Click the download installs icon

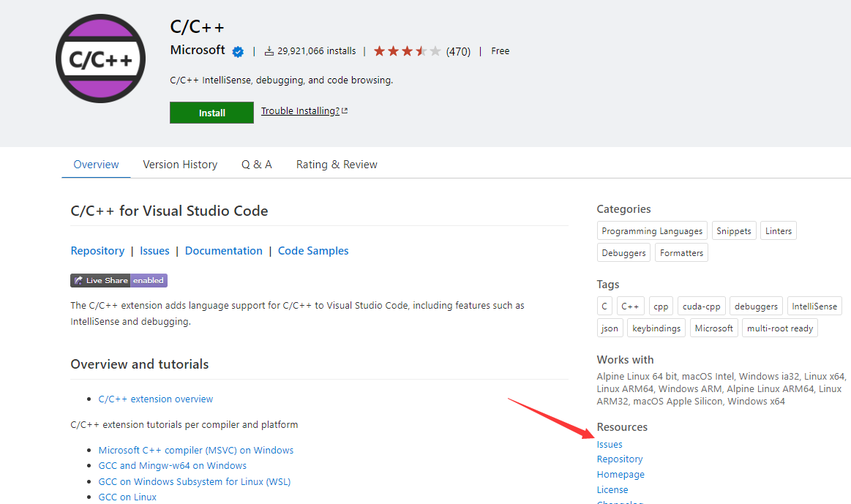pos(269,51)
